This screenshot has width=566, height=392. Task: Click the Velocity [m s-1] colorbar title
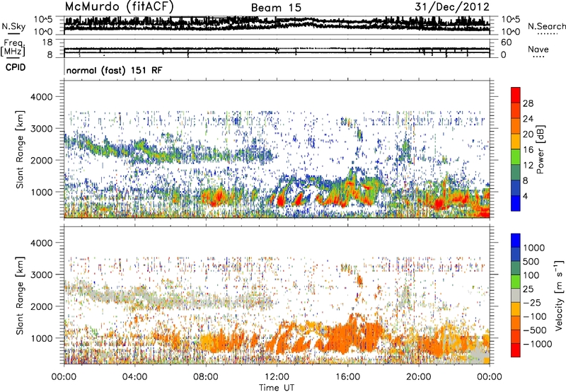click(559, 295)
